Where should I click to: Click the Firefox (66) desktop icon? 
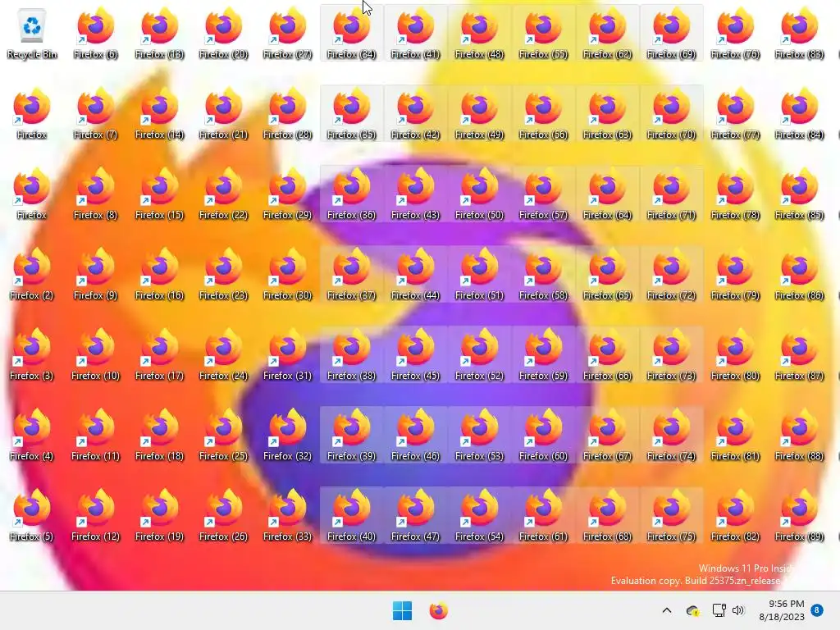pyautogui.click(x=608, y=354)
